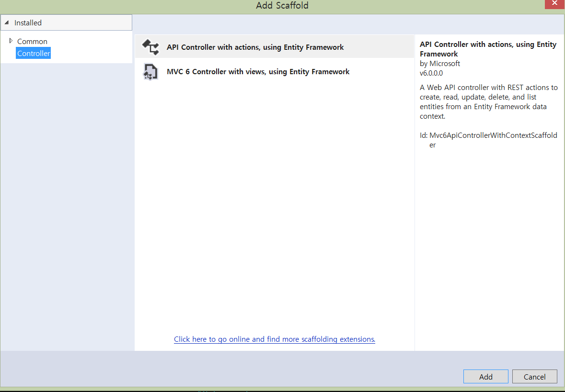Image resolution: width=565 pixels, height=392 pixels.
Task: Collapse the Installed tree node arrow
Action: (x=7, y=22)
